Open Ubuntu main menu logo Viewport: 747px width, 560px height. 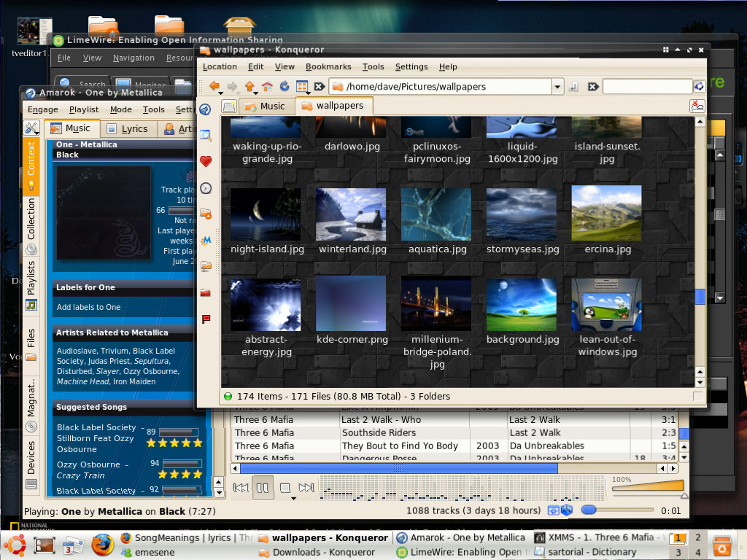pos(15,545)
